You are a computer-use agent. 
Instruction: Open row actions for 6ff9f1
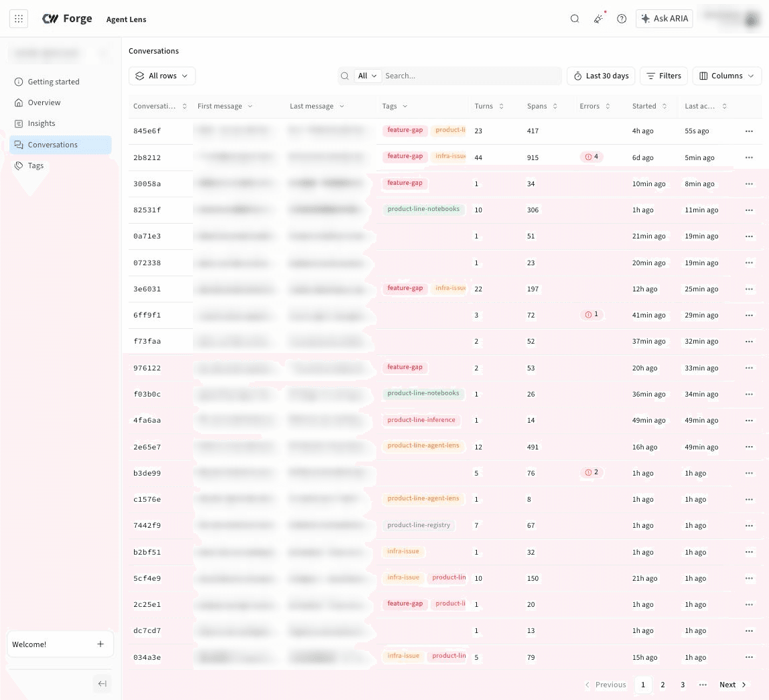coord(749,315)
